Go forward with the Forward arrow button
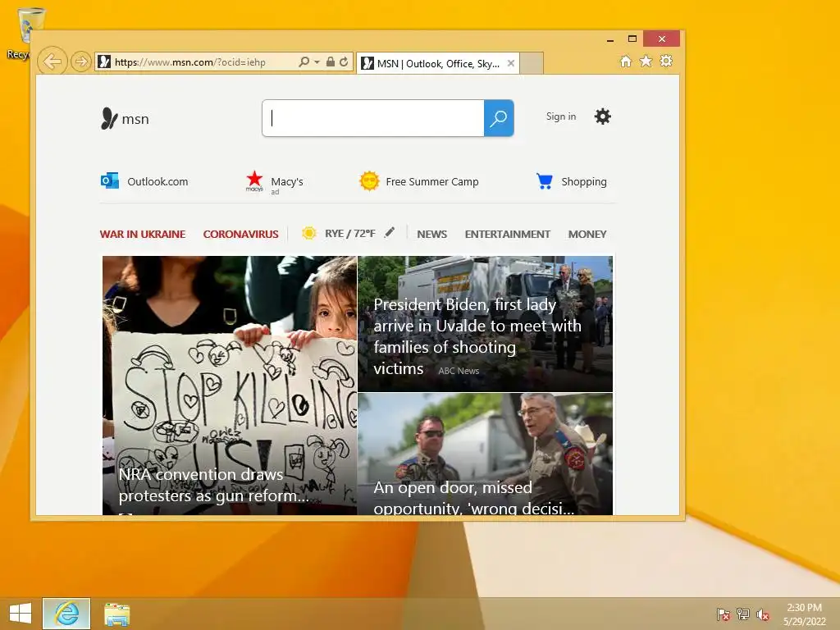 tap(81, 62)
